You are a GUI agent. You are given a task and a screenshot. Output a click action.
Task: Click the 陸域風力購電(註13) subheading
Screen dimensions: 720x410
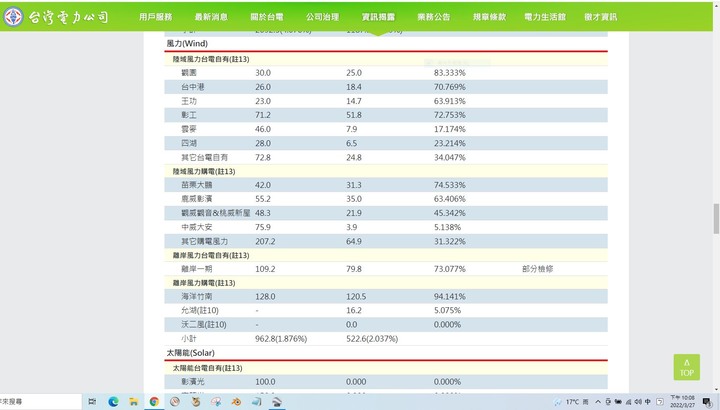tap(204, 171)
